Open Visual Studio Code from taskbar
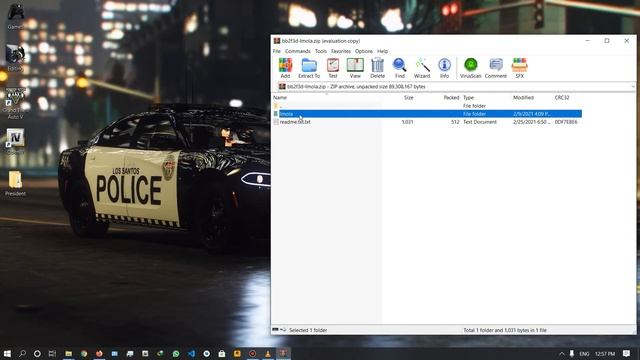This screenshot has height=360, width=640. coord(191,353)
